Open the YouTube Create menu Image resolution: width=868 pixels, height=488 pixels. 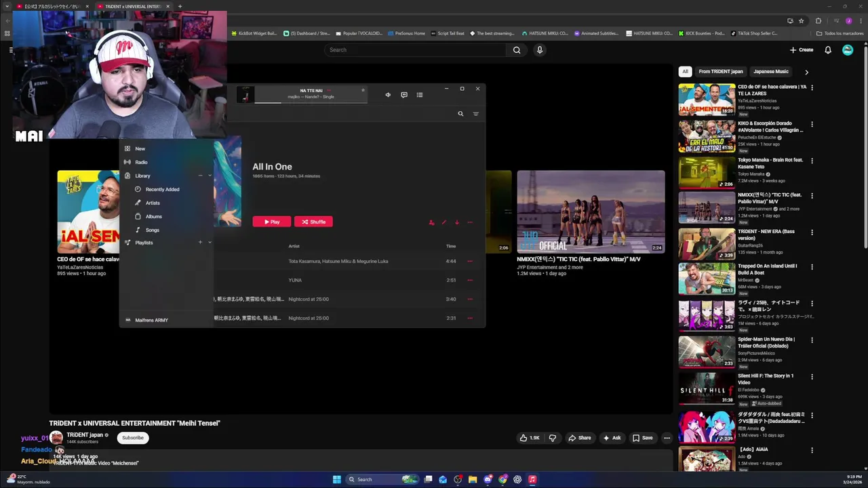[802, 49]
